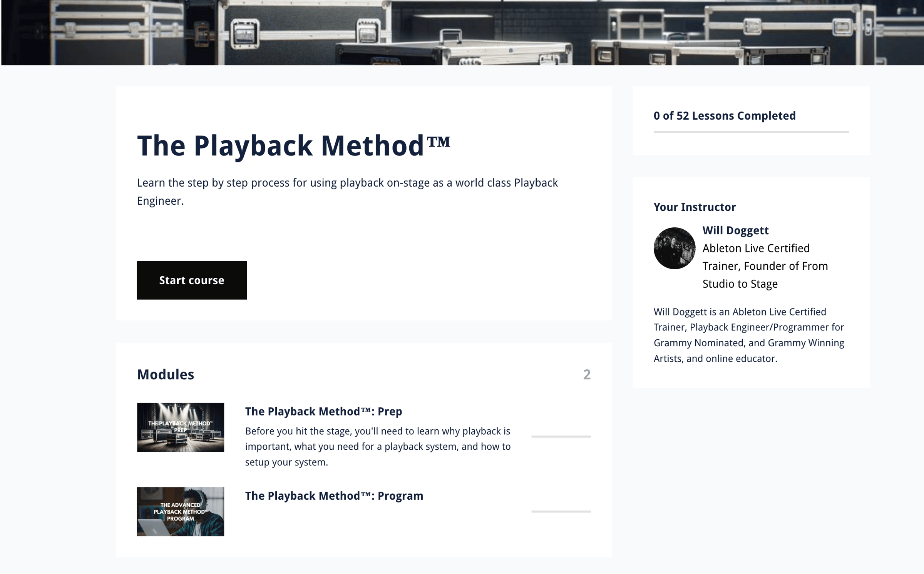The width and height of the screenshot is (924, 574).
Task: Click the Start course button
Action: [x=192, y=280]
